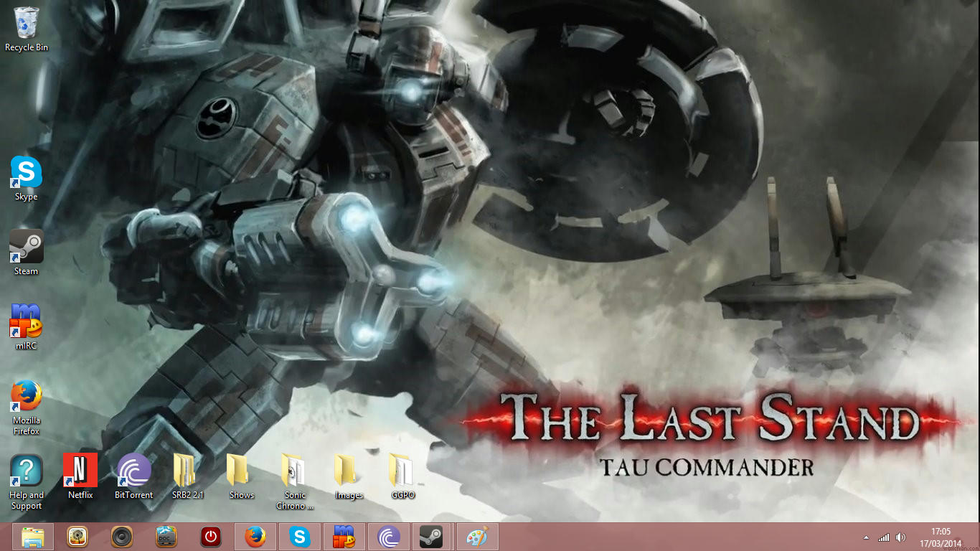
Task: Open the DOC documents icon on the taskbar
Action: tap(166, 537)
